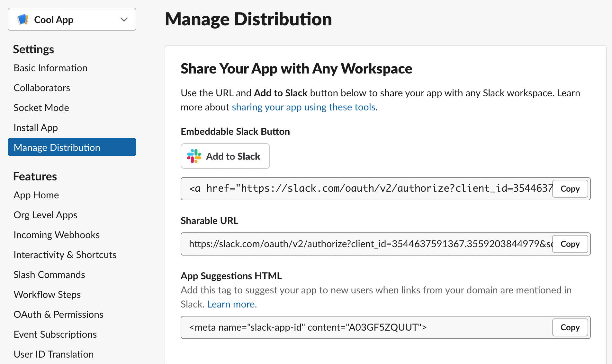Select Manage Distribution sidebar item
This screenshot has width=612, height=364.
(72, 147)
